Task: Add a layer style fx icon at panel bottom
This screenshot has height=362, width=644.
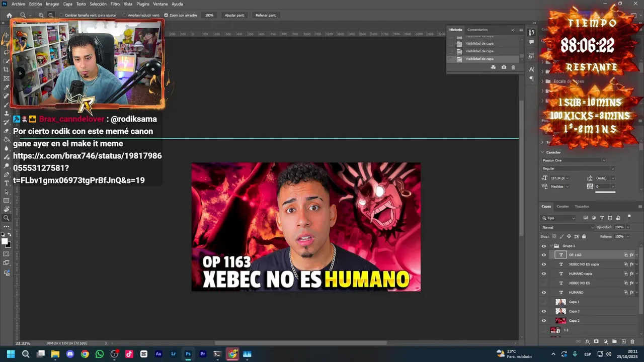Action: [587, 341]
